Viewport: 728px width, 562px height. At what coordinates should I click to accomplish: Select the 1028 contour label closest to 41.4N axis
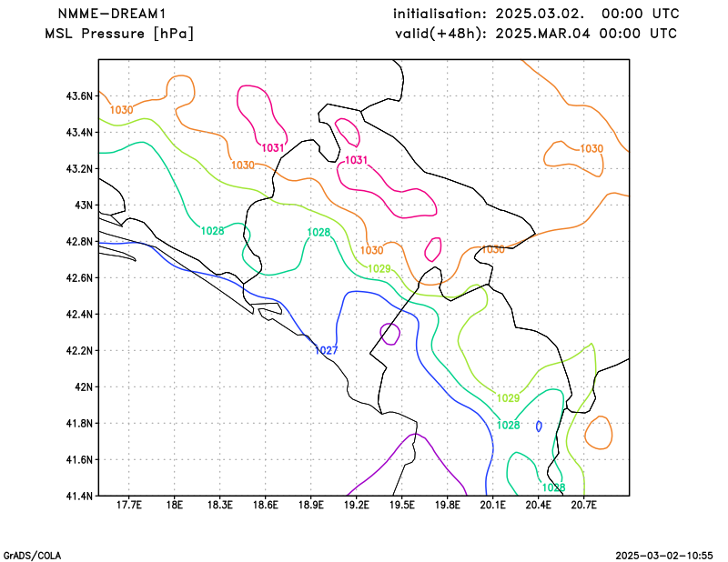point(554,487)
